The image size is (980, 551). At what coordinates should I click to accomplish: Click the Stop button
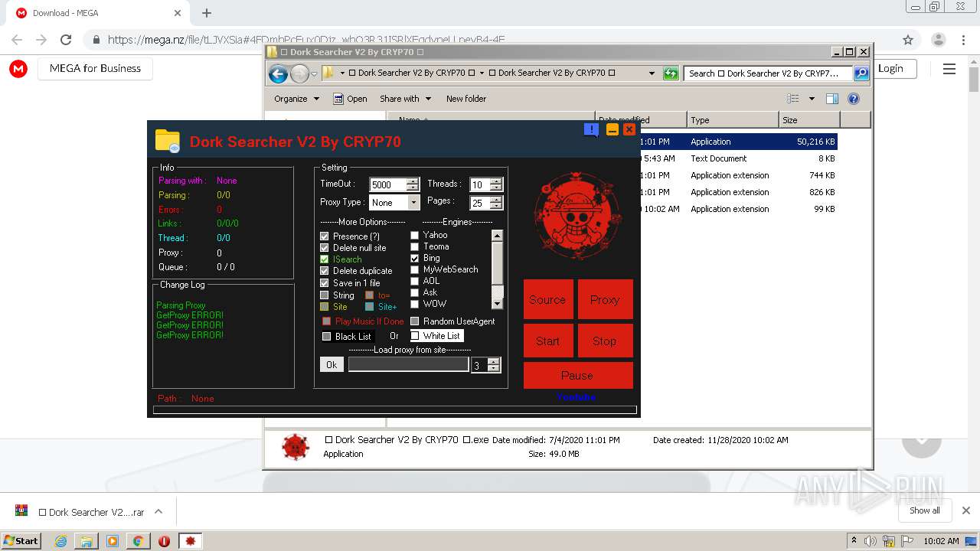[605, 341]
